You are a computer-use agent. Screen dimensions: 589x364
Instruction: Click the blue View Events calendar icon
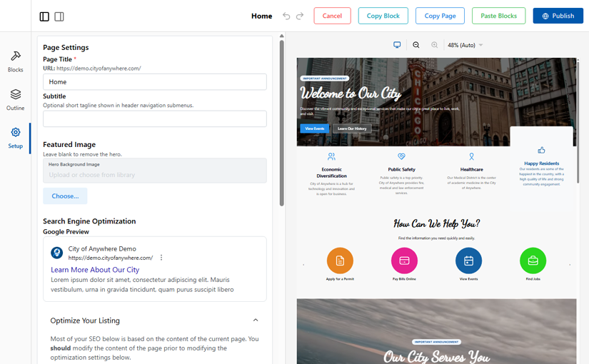tap(468, 261)
